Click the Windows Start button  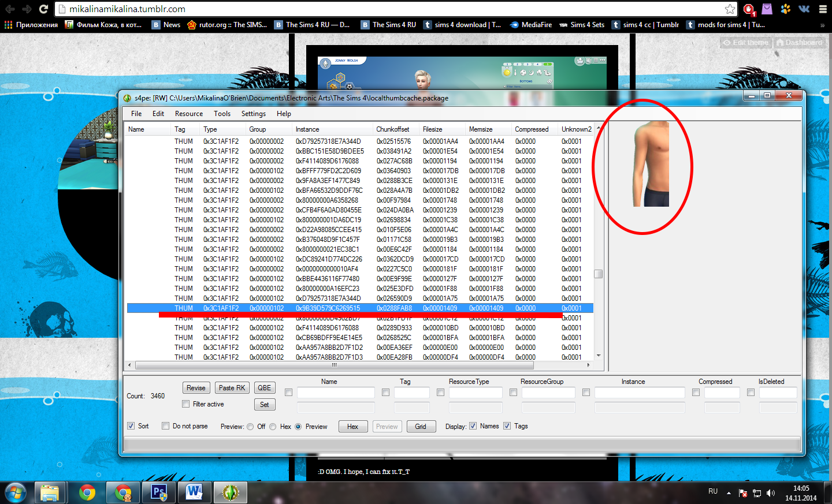16,492
